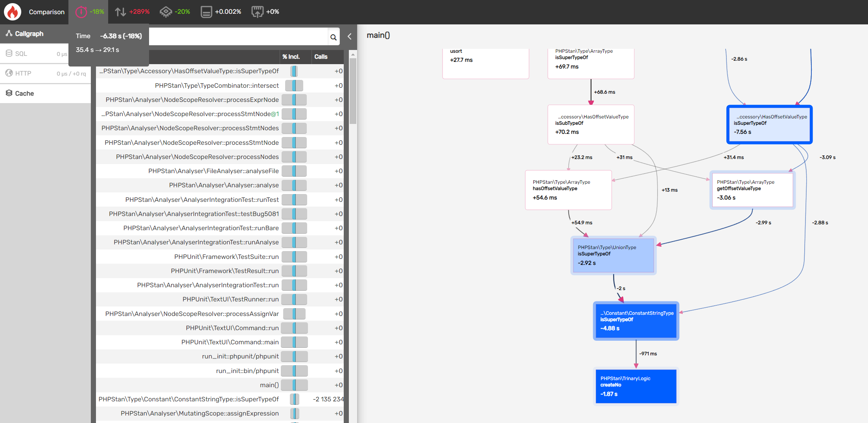Click the Blackfire flame logo
This screenshot has width=868, height=423.
(x=13, y=12)
